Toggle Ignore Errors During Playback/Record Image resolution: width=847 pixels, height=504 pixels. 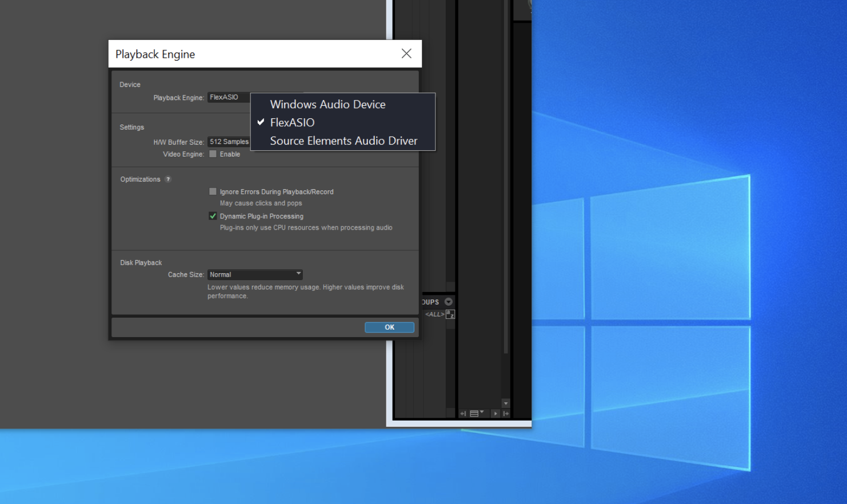(213, 192)
